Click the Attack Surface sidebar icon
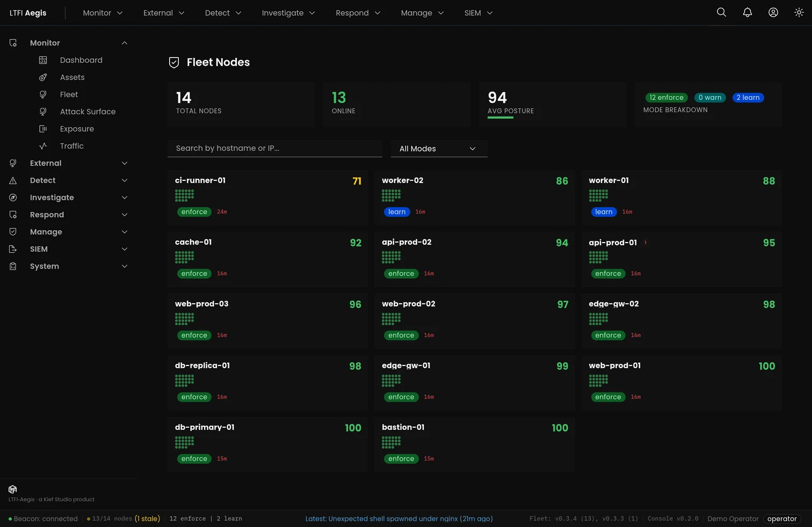The width and height of the screenshot is (812, 527). point(43,112)
